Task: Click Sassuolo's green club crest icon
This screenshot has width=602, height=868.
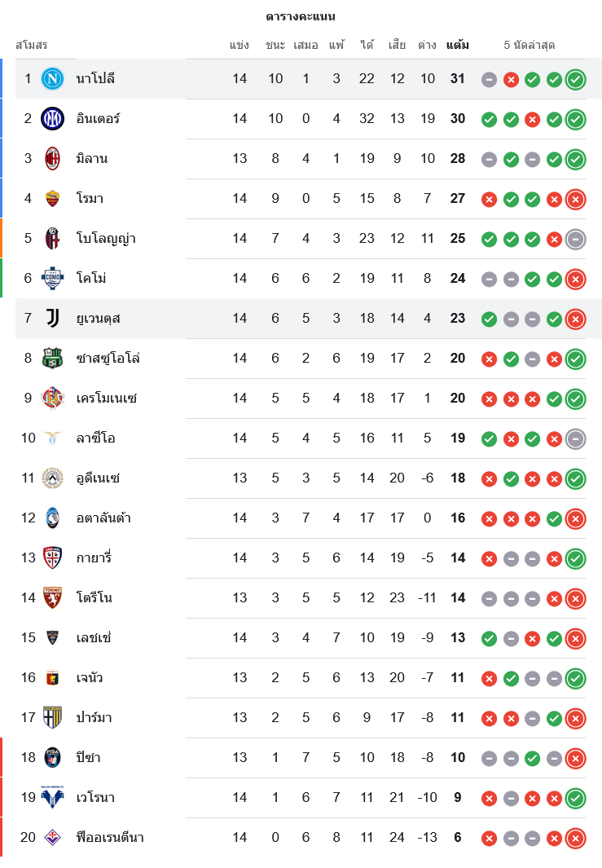Action: [52, 359]
